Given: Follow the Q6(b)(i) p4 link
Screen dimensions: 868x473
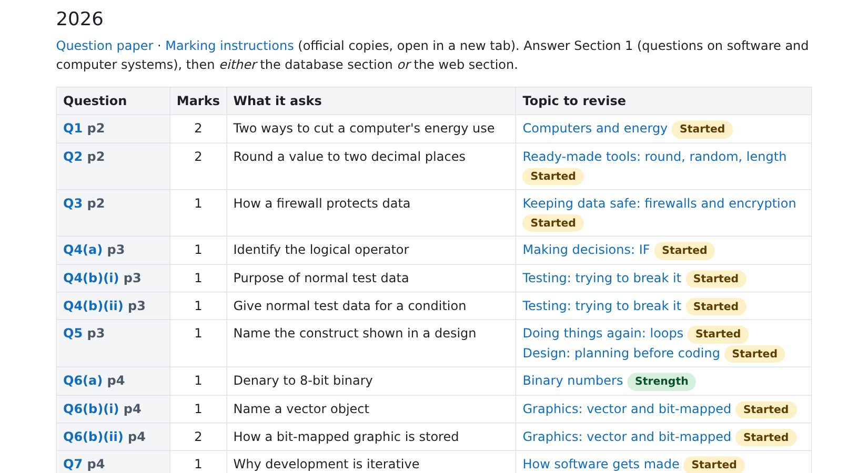Looking at the screenshot, I should point(102,409).
